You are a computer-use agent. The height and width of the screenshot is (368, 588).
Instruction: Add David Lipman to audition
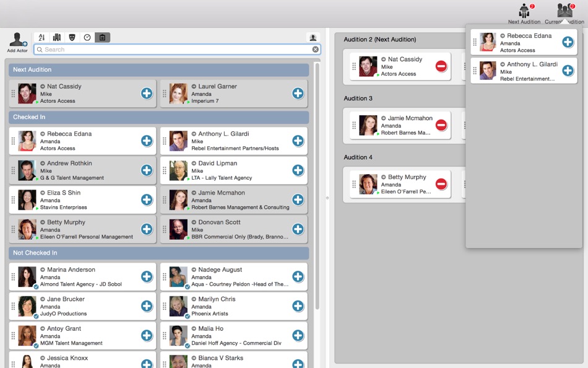[298, 170]
